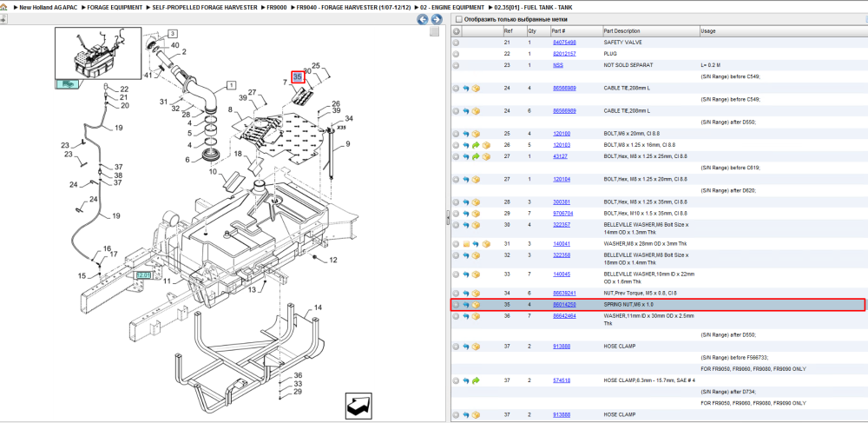868x423 pixels.
Task: Toggle marker circle for PLUG row
Action: [x=457, y=54]
